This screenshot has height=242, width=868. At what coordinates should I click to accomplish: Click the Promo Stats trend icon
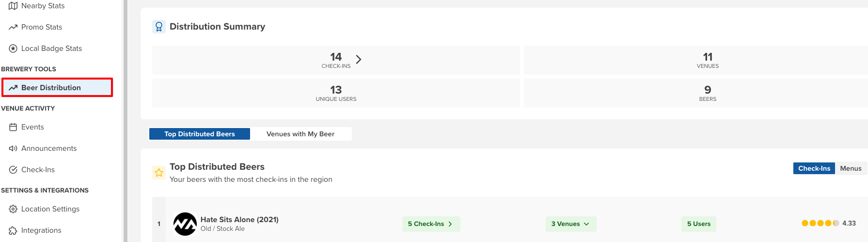pyautogui.click(x=13, y=27)
